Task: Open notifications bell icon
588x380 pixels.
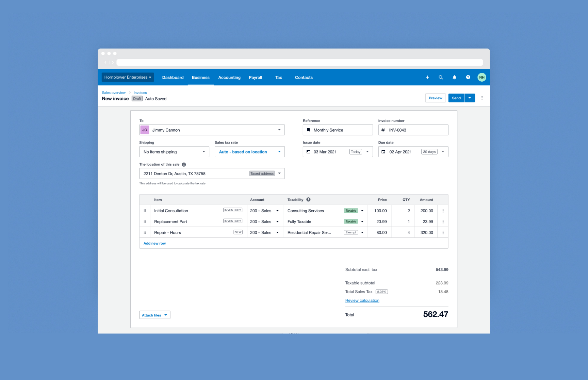Action: coord(454,77)
